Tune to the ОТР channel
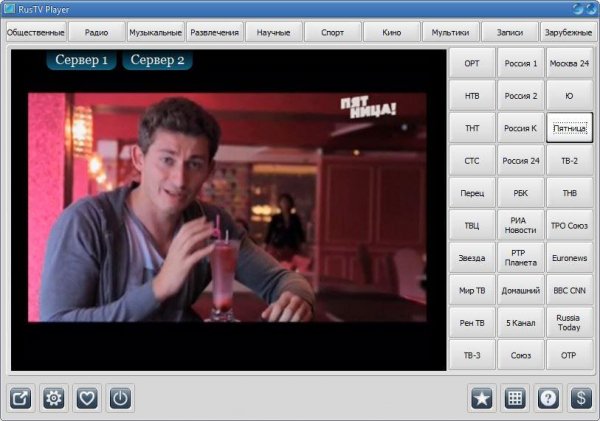Screen dimensions: 600x421 569,355
